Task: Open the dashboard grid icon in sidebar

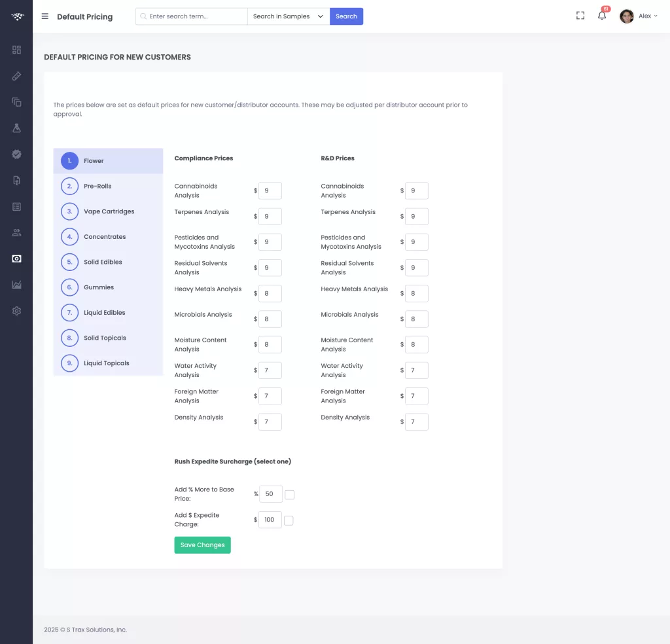Action: 16,50
